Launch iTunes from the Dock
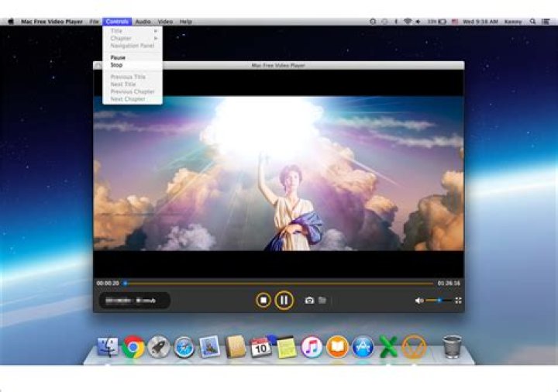 tap(312, 347)
